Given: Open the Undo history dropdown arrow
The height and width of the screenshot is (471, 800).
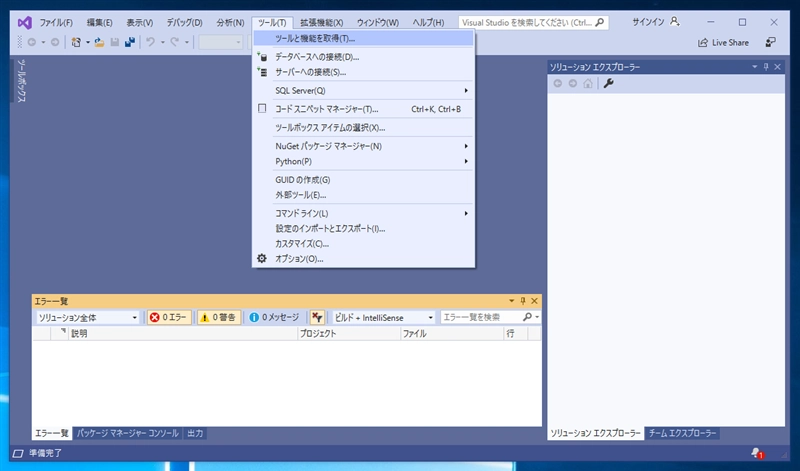Looking at the screenshot, I should tap(162, 42).
